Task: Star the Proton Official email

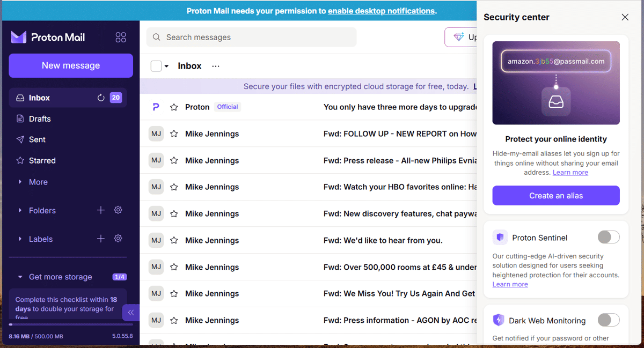Action: tap(174, 107)
